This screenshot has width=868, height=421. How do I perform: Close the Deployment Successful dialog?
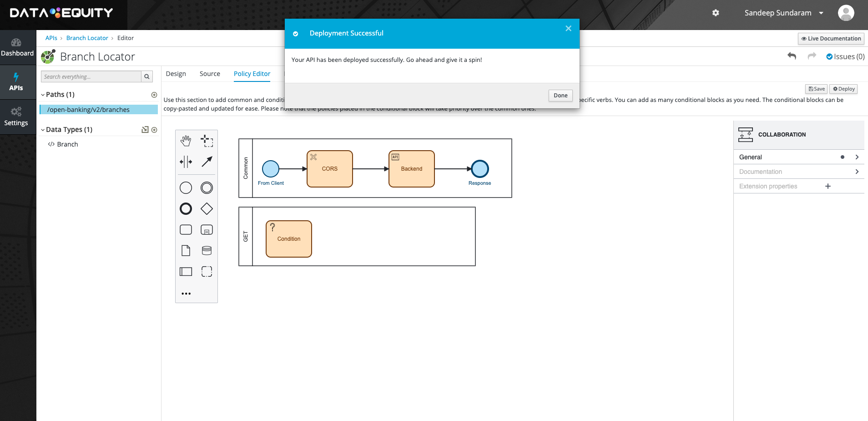pos(568,28)
